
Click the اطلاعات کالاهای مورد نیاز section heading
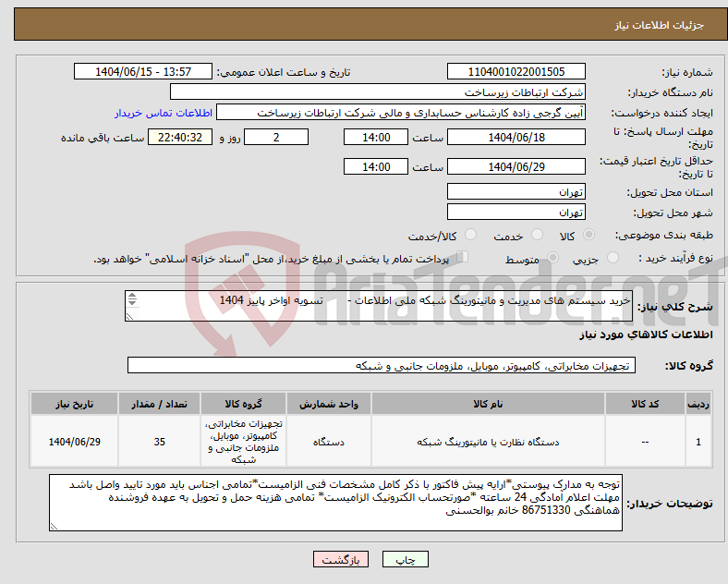[x=647, y=335]
